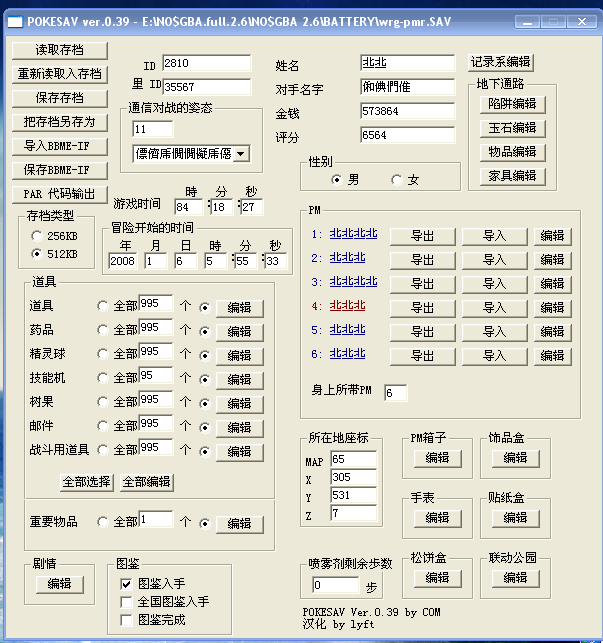Open 玉石编辑 in 地下通路
The height and width of the screenshot is (643, 603).
coord(513,128)
